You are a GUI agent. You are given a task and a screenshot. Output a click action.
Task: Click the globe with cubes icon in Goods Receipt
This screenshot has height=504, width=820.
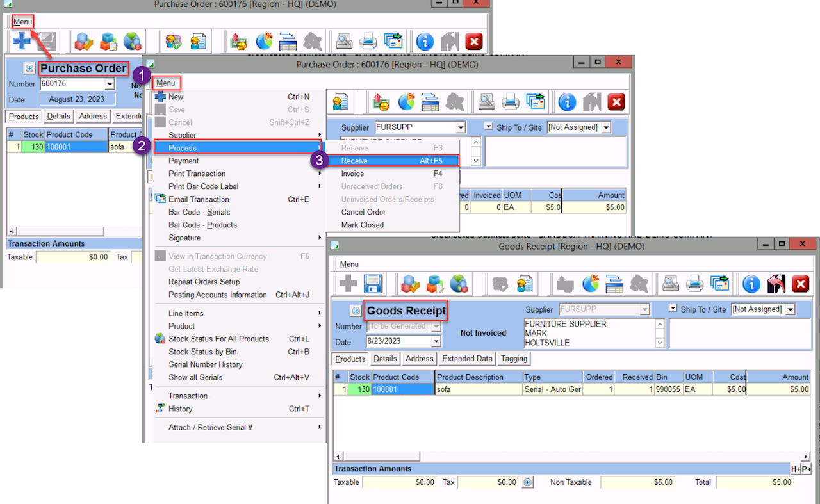(459, 284)
